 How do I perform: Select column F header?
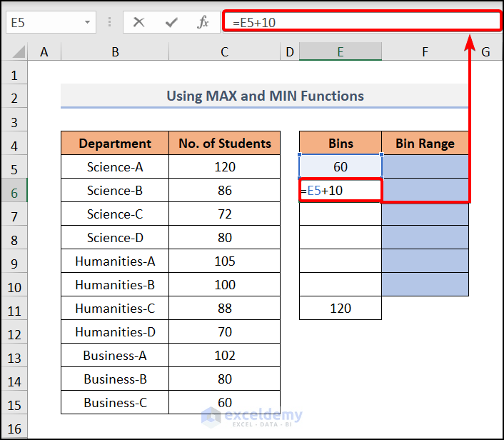pyautogui.click(x=425, y=51)
